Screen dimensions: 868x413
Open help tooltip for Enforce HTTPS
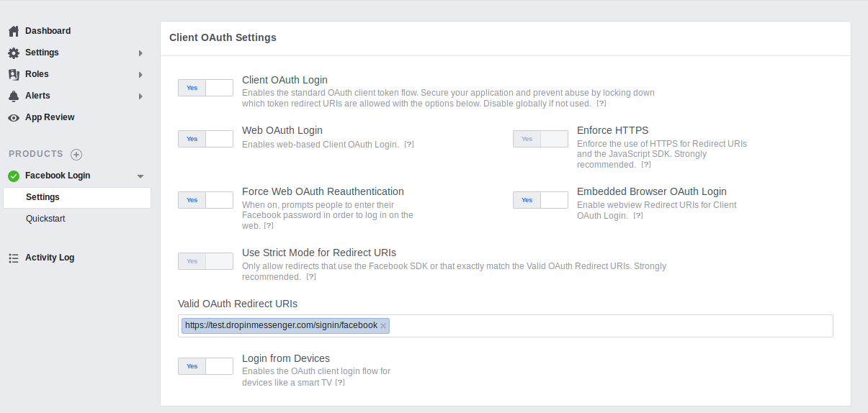point(646,165)
